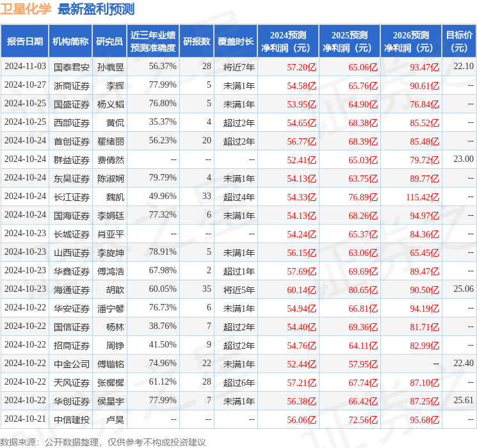The width and height of the screenshot is (477, 448).
Task: Select accuracy value 35.37%
Action: pyautogui.click(x=163, y=122)
